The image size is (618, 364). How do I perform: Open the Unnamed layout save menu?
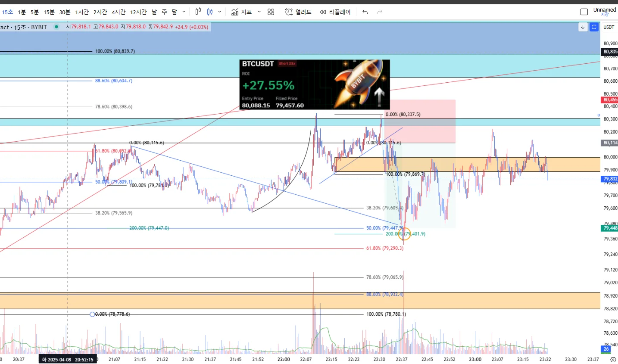pos(605,12)
